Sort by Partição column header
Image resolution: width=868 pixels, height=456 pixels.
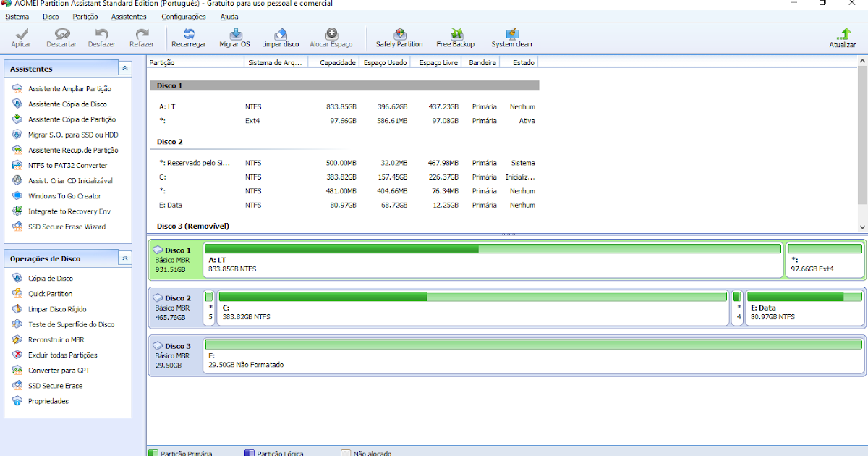[x=196, y=62]
